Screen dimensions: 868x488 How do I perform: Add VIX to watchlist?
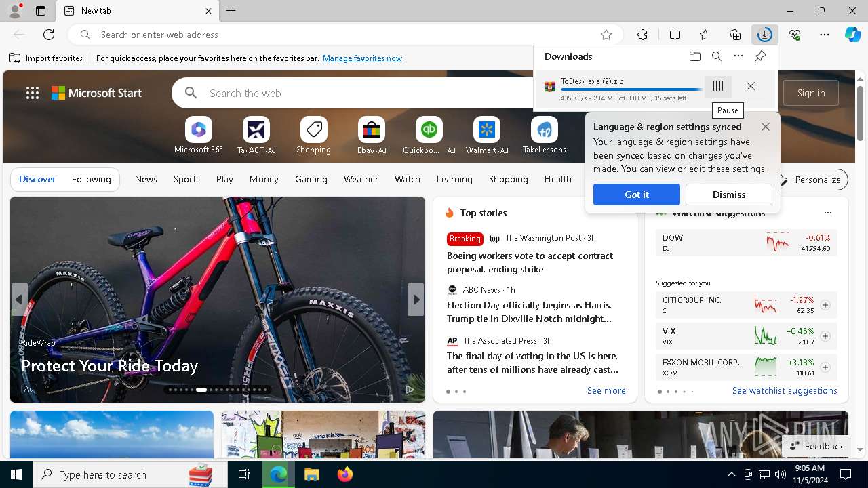coord(825,336)
